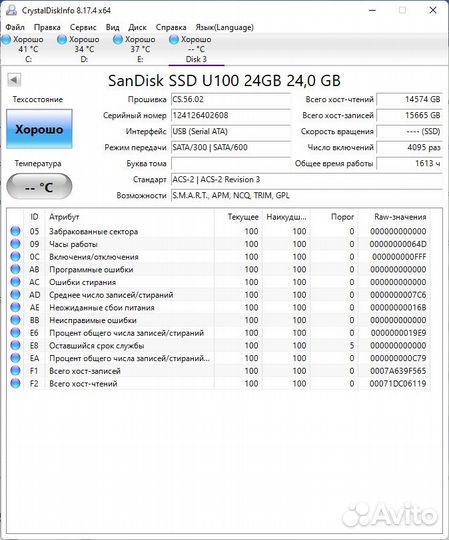Click the Стандарт field ACS-2 Revision 3
This screenshot has height=540, width=449.
point(306,179)
